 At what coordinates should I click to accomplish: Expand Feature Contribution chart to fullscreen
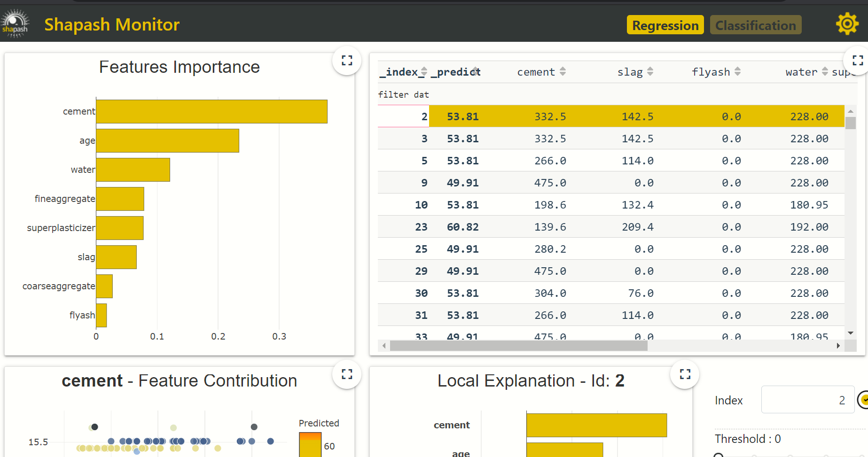tap(347, 374)
